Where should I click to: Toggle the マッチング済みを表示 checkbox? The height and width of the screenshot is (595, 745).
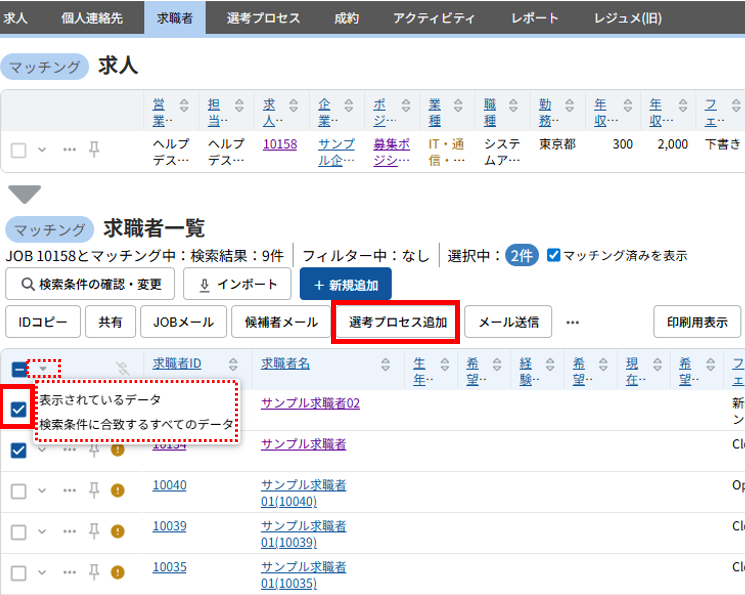(554, 255)
